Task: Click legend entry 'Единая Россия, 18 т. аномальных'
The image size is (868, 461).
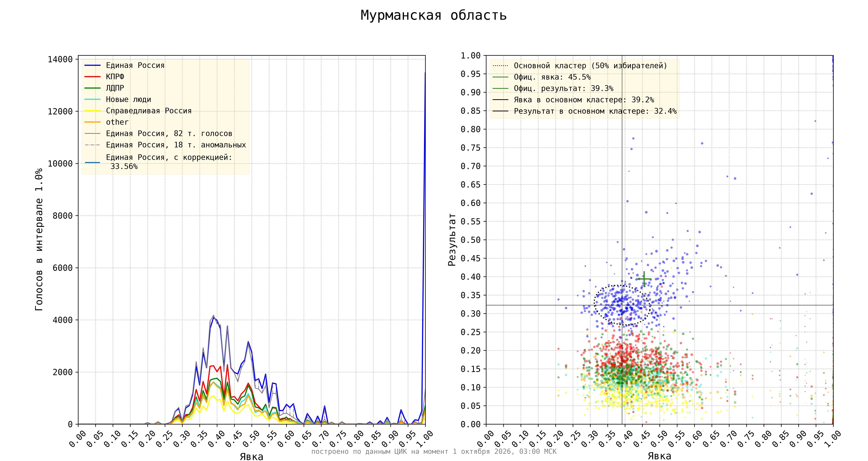Action: point(176,145)
